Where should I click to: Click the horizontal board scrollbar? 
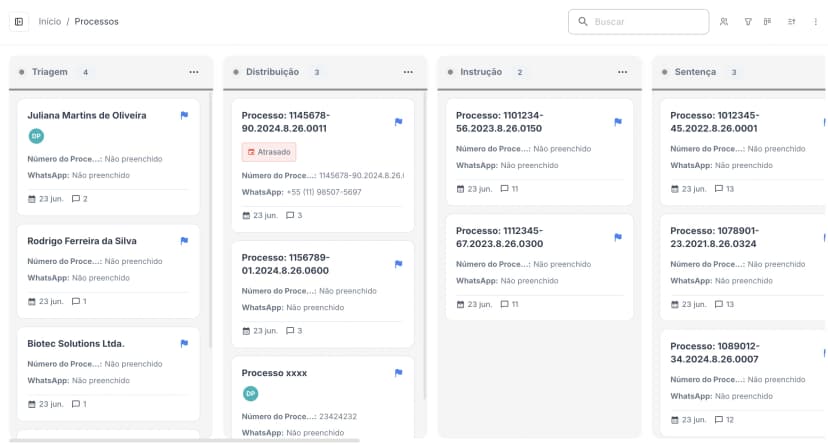coord(185,440)
